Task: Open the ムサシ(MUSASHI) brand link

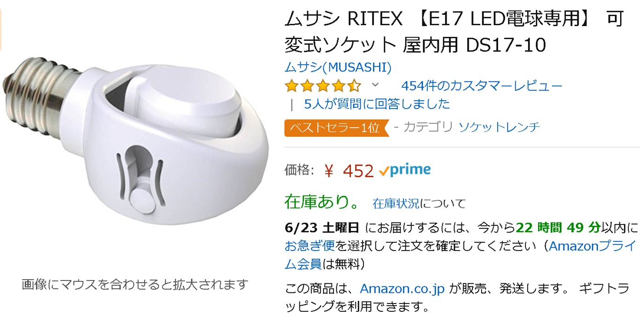Action: pos(338,68)
